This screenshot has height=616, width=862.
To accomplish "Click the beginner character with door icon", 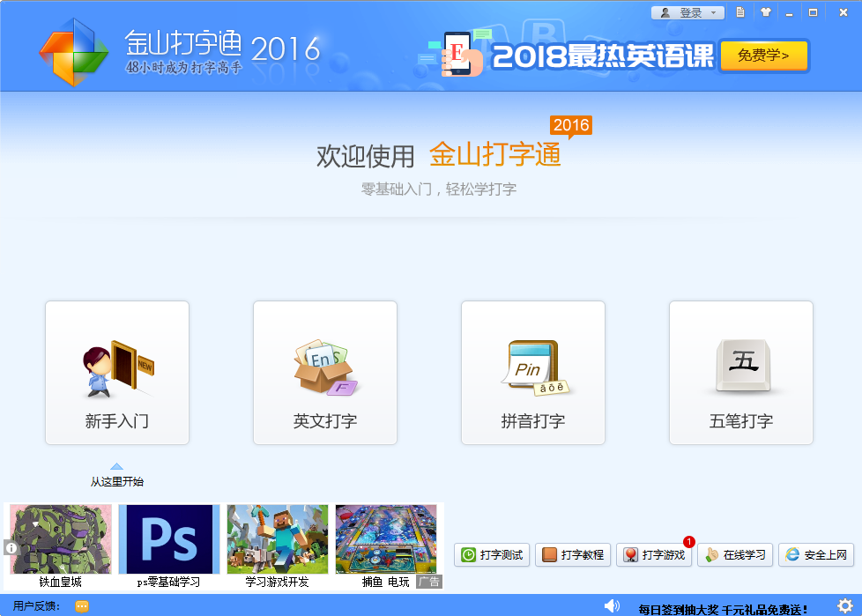I will [x=118, y=368].
